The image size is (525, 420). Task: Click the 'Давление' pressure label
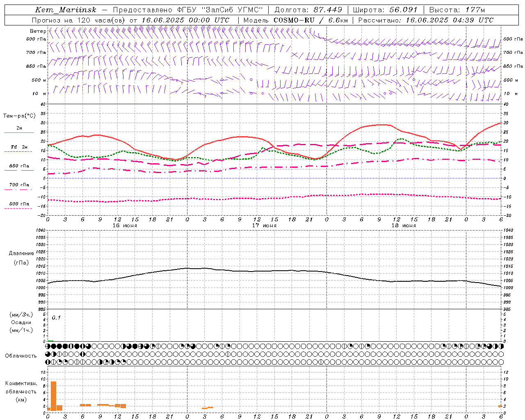tap(21, 253)
